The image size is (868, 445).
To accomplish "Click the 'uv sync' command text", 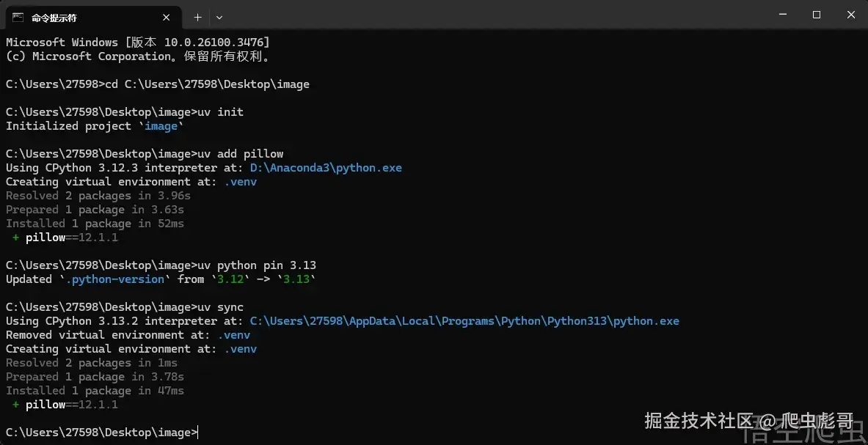I will pyautogui.click(x=220, y=306).
